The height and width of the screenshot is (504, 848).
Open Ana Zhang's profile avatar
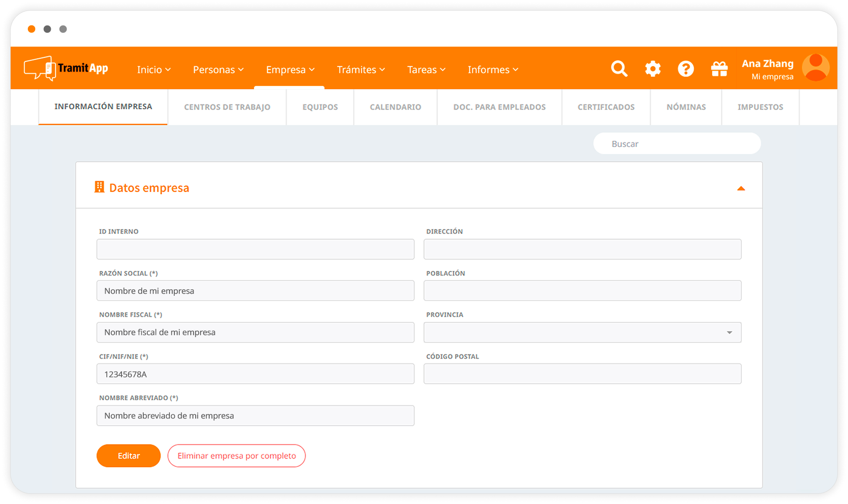[x=815, y=68]
